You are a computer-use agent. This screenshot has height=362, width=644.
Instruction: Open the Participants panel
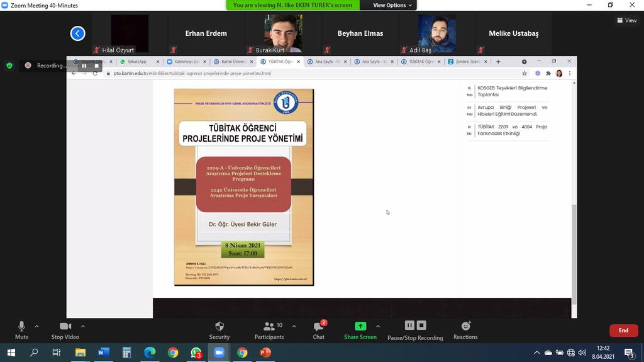point(269,331)
